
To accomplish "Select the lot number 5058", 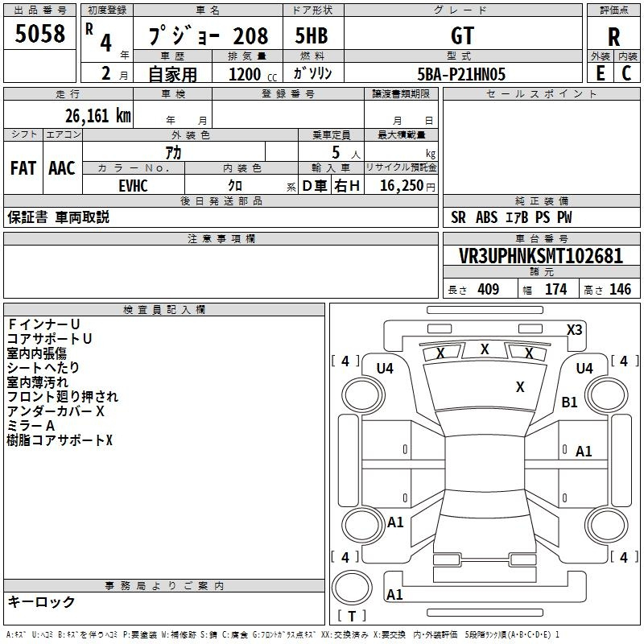I will point(40,35).
